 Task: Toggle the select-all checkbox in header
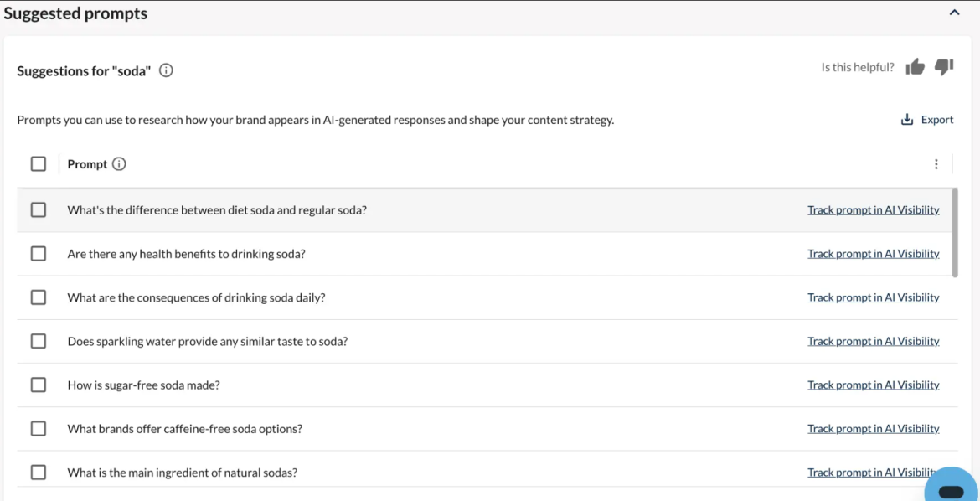coord(39,164)
